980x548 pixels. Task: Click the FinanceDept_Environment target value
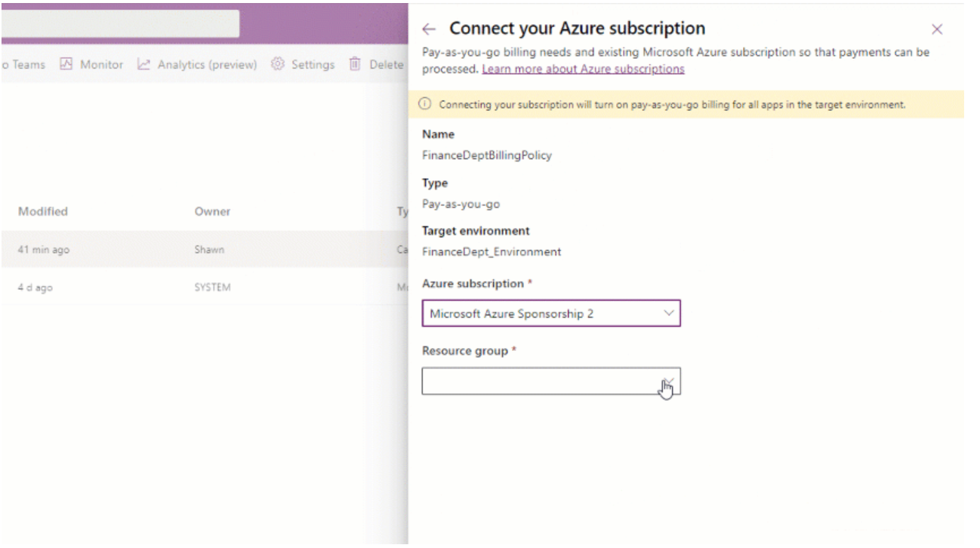(x=492, y=252)
